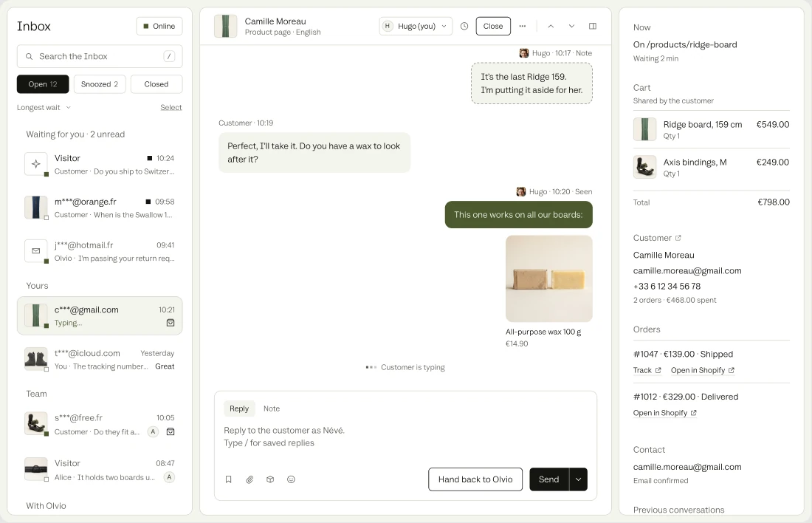
Task: Click Hand back to Olvio button
Action: [475, 479]
